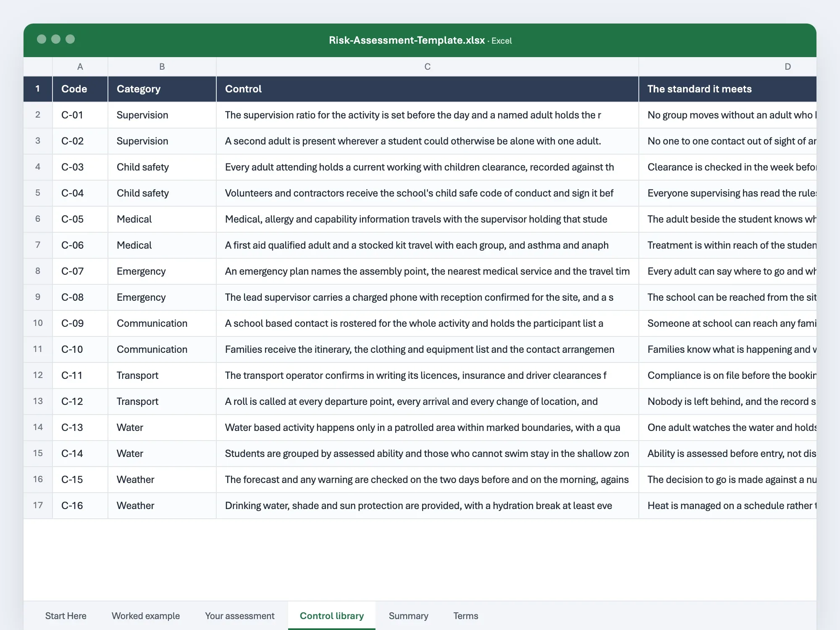Select the Control library tab

point(332,616)
